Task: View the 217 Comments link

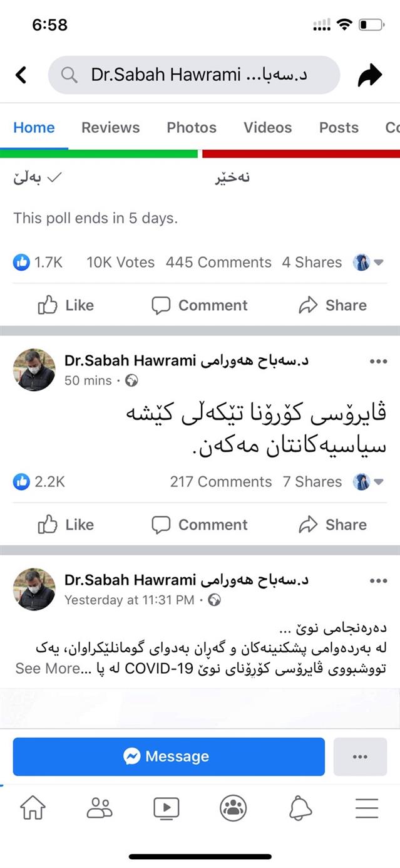Action: click(221, 482)
